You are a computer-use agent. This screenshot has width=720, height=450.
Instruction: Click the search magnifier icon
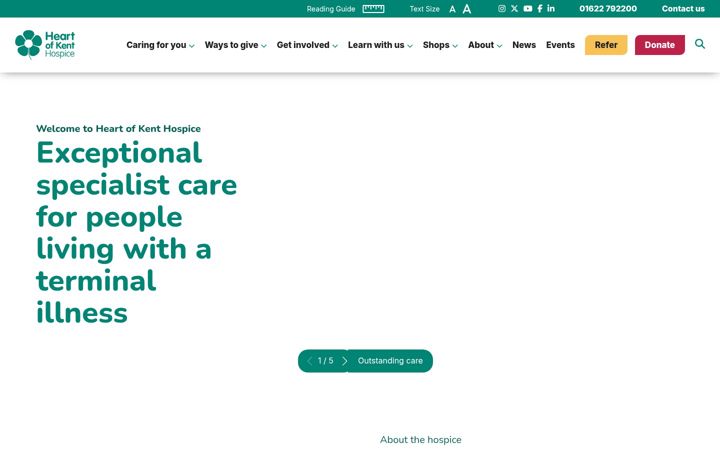(700, 44)
